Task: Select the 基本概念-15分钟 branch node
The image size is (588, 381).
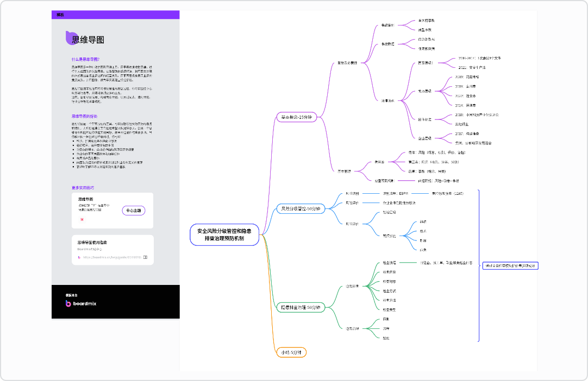Action: 297,117
